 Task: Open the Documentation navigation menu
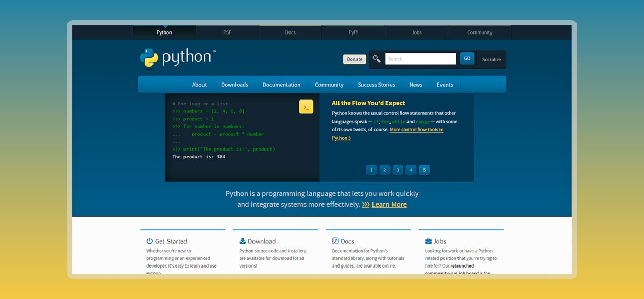point(281,85)
